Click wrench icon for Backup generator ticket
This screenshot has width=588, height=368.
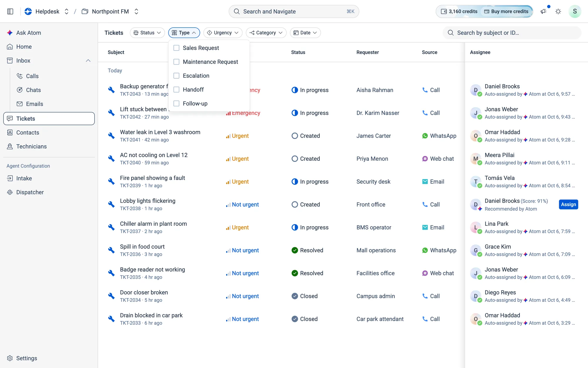coord(111,90)
